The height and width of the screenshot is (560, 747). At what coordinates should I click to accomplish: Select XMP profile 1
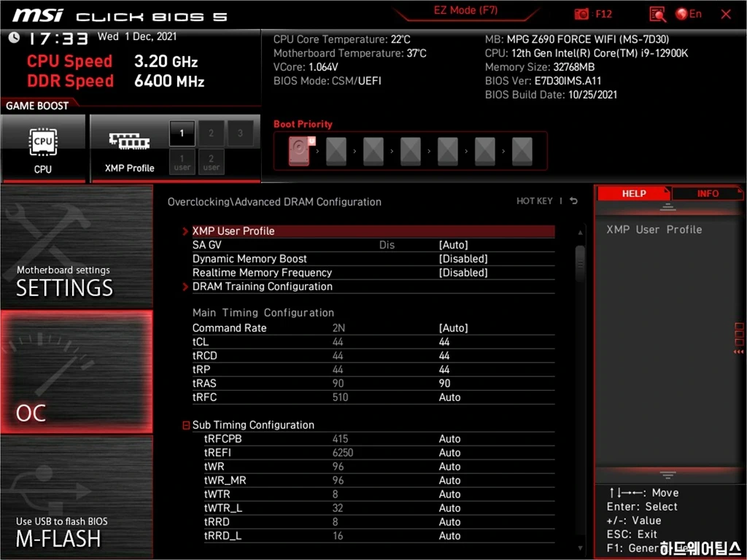(182, 133)
